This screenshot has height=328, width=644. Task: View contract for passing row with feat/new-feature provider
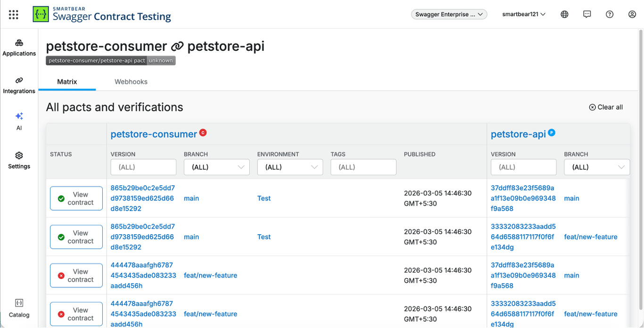[x=76, y=237]
